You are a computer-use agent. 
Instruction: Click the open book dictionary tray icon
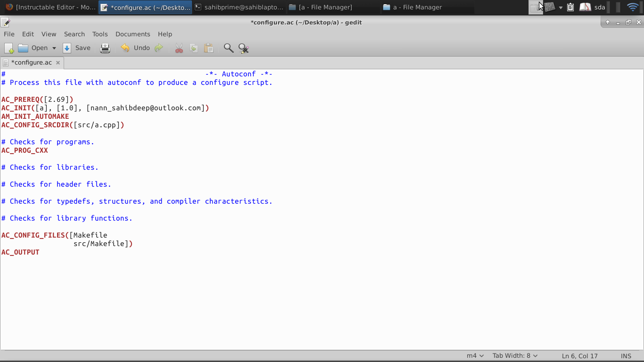pos(585,7)
